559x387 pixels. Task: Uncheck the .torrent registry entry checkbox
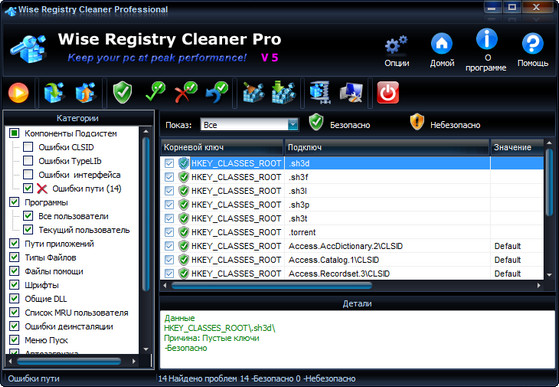[169, 232]
